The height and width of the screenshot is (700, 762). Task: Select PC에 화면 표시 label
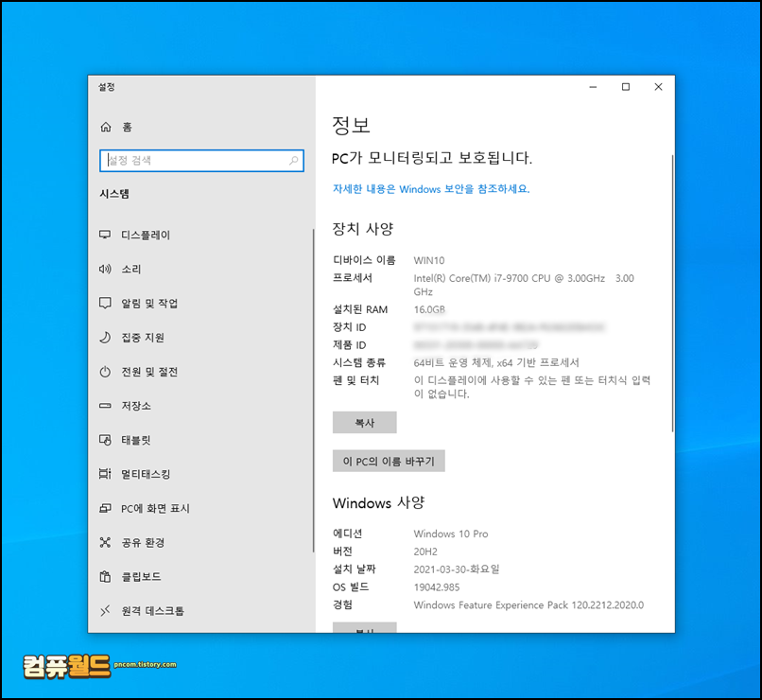point(155,509)
